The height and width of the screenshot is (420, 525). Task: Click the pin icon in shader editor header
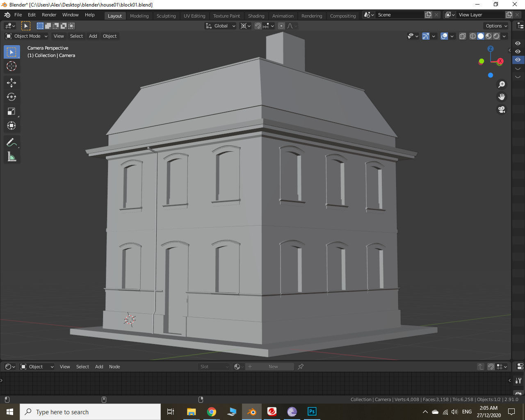[301, 367]
